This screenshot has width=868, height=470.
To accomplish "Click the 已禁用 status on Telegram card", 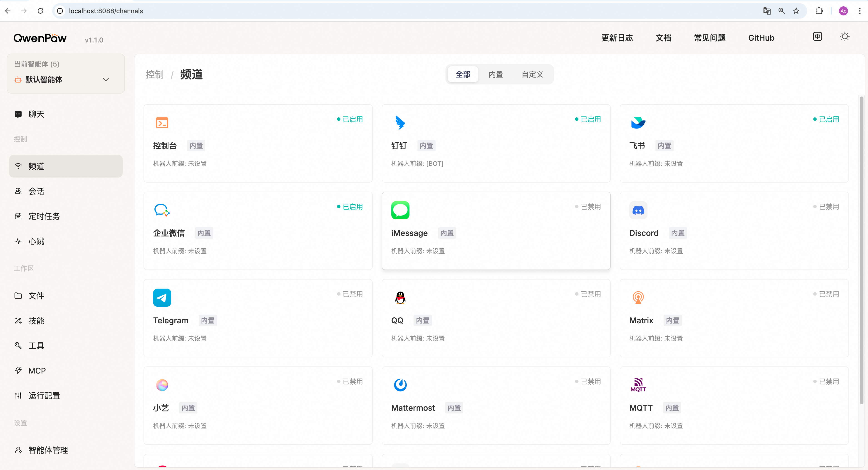I will pyautogui.click(x=350, y=294).
